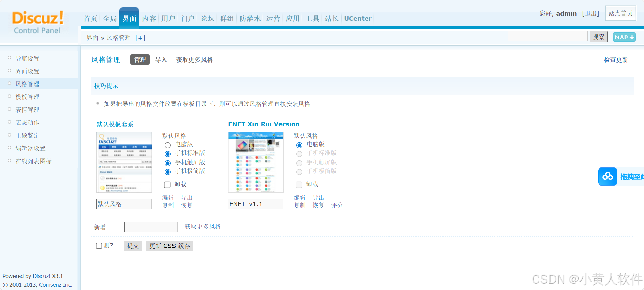Open the UCenter top menu
The image size is (644, 290).
358,18
